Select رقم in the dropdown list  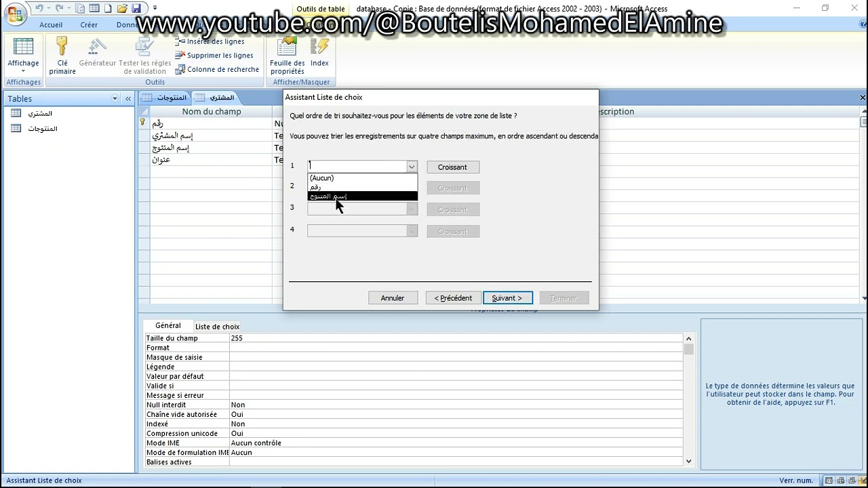[x=363, y=186]
